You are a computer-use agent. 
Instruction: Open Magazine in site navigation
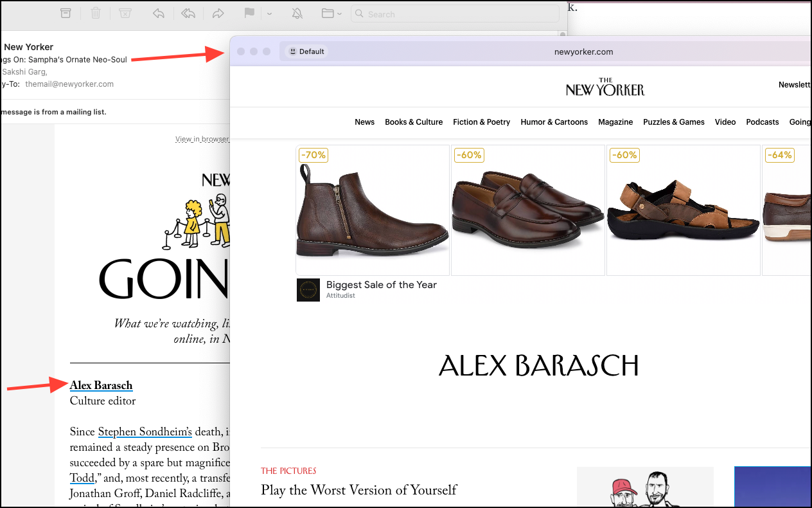[x=615, y=122]
